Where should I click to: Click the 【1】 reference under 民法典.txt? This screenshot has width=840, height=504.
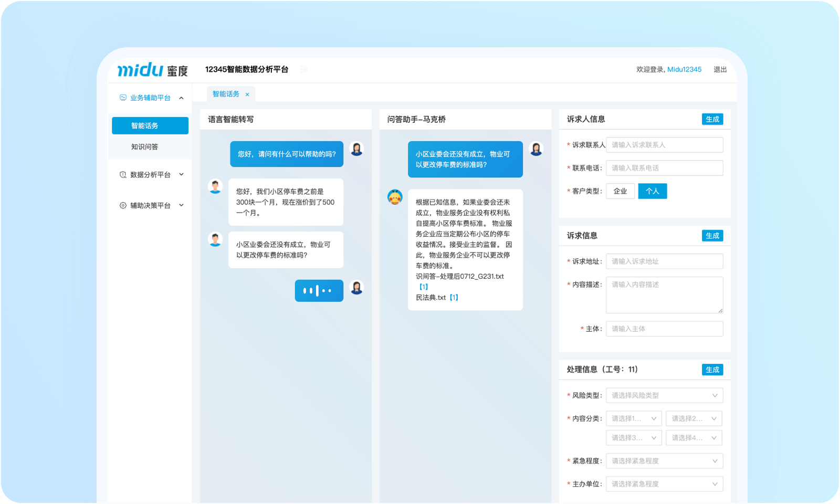[x=454, y=298]
